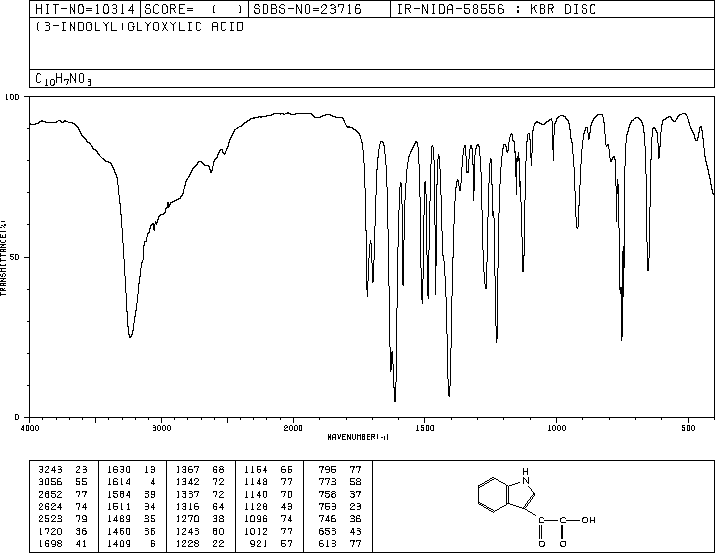Select the 1367 wavenumber table cell
The image size is (715, 553).
click(x=187, y=470)
